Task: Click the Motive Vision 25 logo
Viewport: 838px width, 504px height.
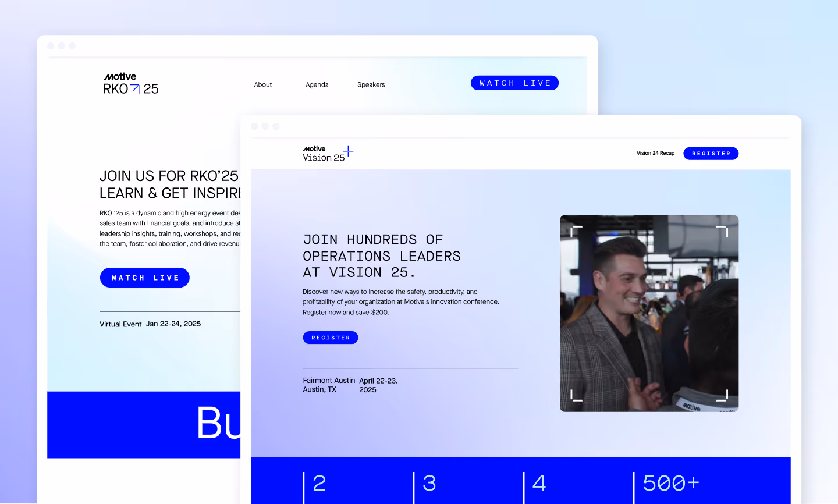Action: [328, 154]
